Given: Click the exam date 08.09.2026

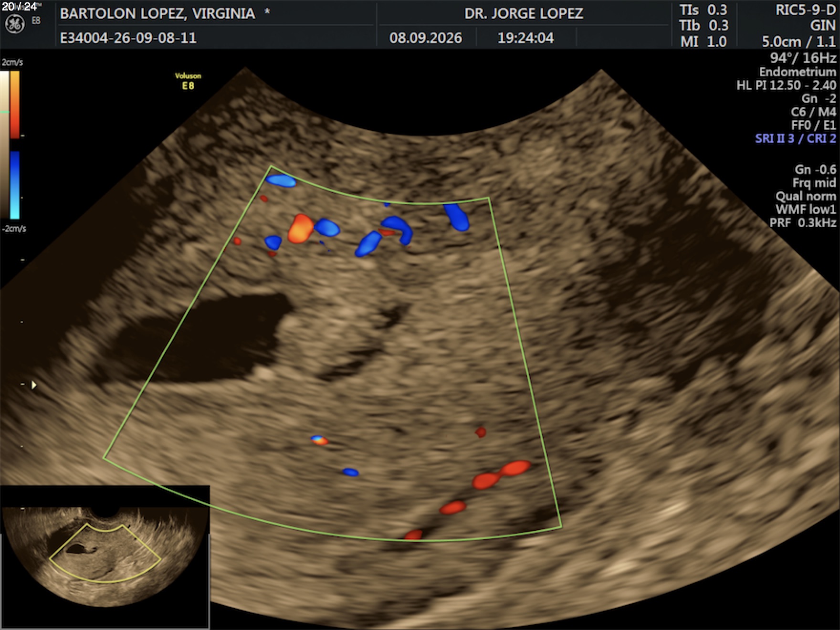Looking at the screenshot, I should tap(426, 38).
